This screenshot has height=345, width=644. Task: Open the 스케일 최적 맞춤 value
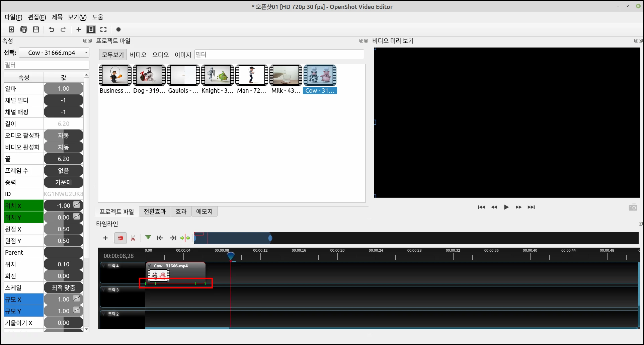pyautogui.click(x=64, y=288)
